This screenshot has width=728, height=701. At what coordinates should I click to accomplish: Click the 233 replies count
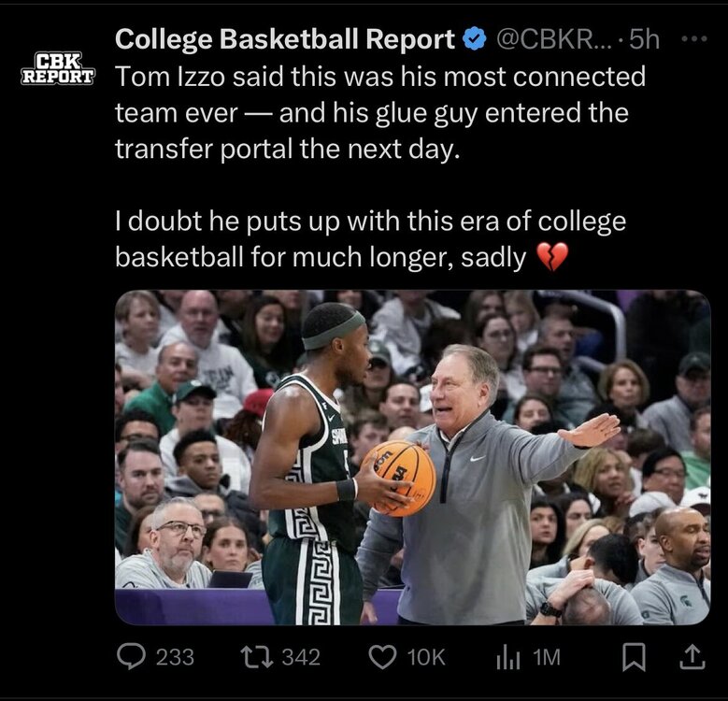click(175, 657)
